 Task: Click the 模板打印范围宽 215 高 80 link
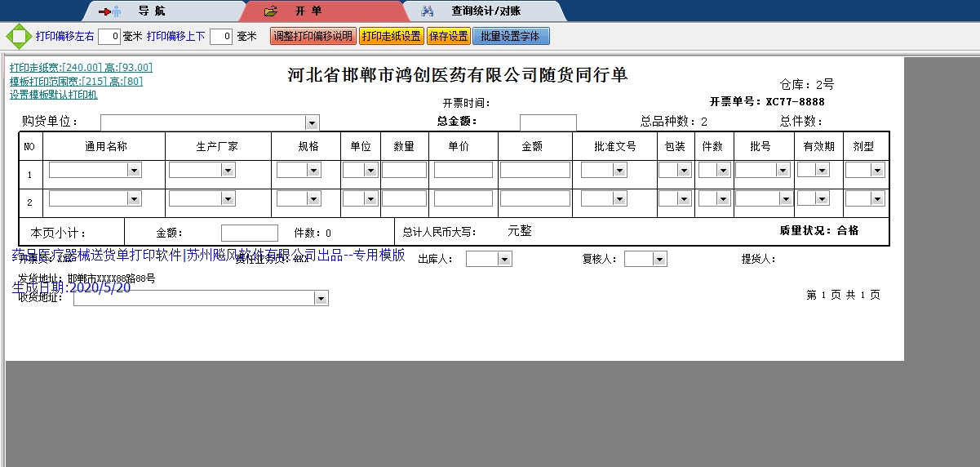coord(76,82)
